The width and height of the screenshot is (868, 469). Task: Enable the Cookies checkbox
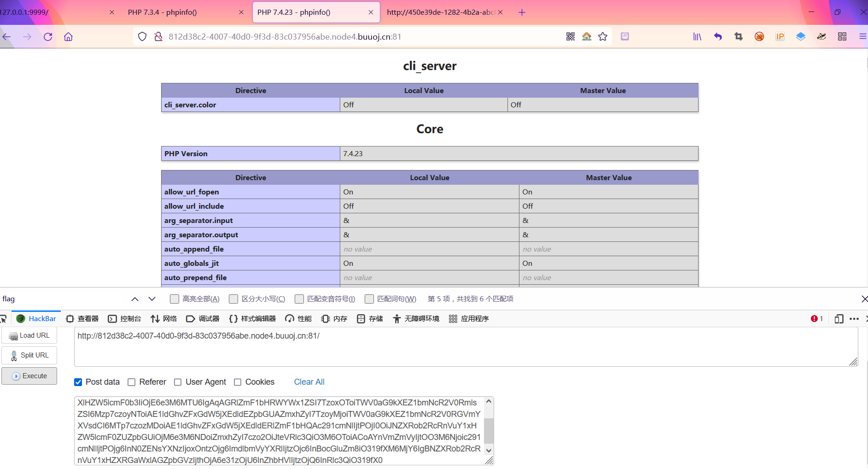238,382
